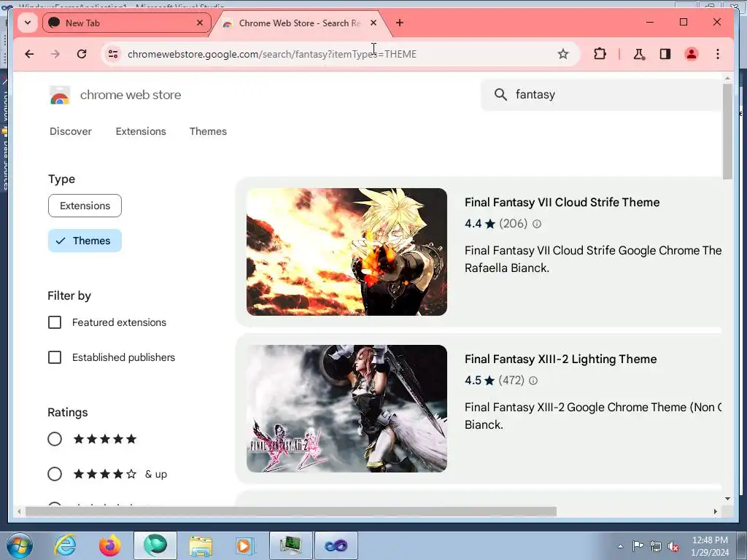
Task: Open the Extensions puzzle icon
Action: click(600, 54)
